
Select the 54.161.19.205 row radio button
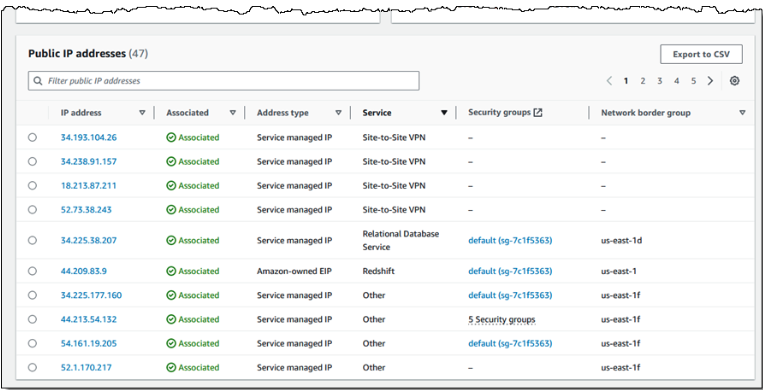[32, 343]
